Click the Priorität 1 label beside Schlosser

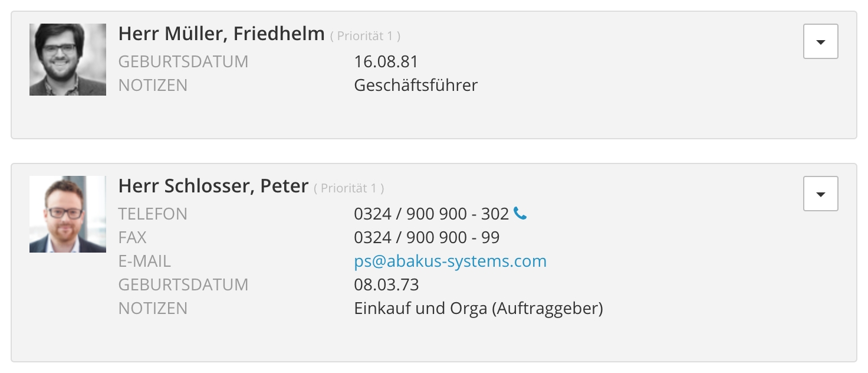click(348, 188)
